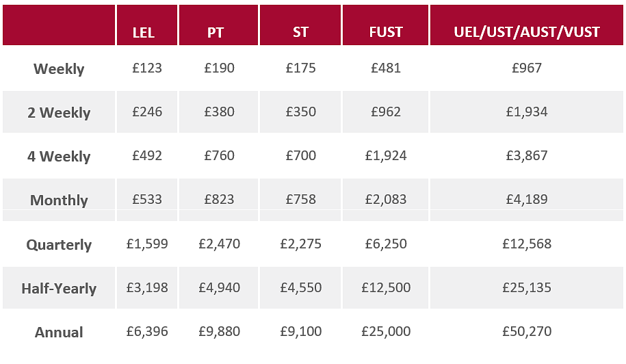The height and width of the screenshot is (364, 626).
Task: Select the weekly PT value £190
Action: [219, 68]
